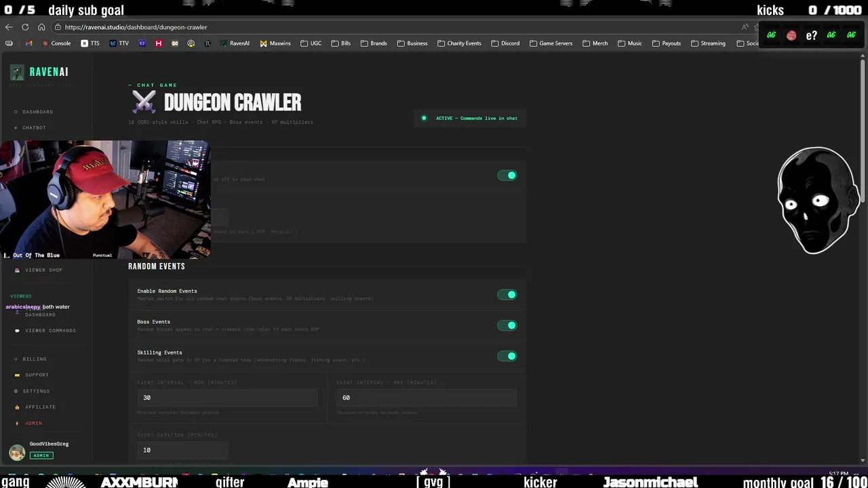Open the UGC bookmarks folder
The width and height of the screenshot is (868, 488).
(311, 43)
